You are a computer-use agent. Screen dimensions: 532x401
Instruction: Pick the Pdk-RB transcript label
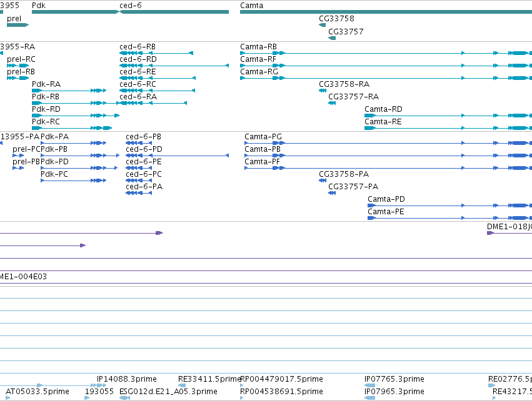pyautogui.click(x=46, y=97)
